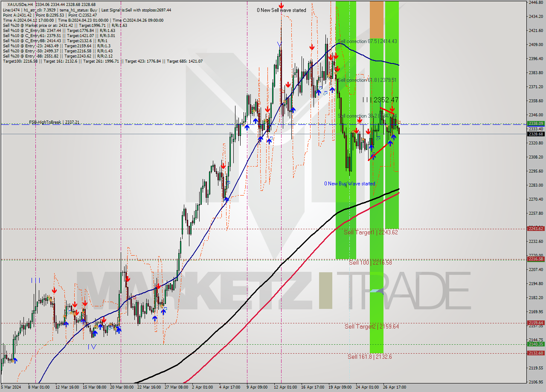Click '26 Apr 17:00' on time axis

[x=395, y=387]
